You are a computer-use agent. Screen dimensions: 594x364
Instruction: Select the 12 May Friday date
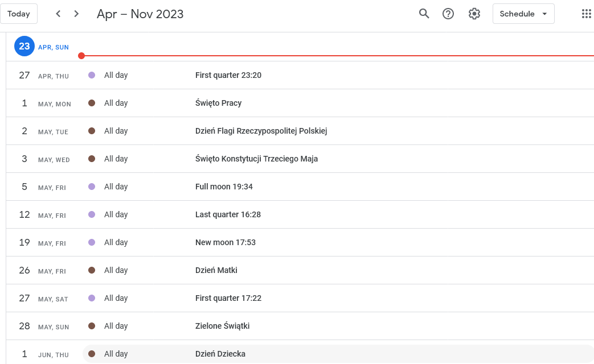(24, 214)
